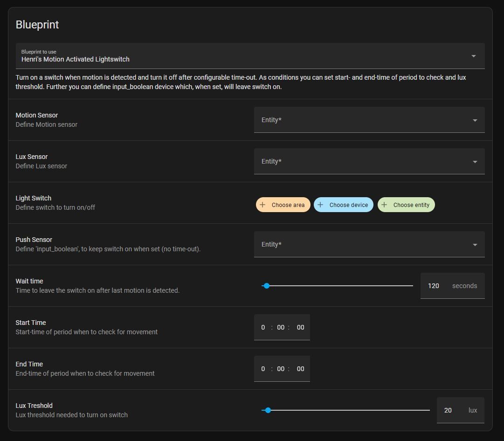The width and height of the screenshot is (504, 441).
Task: Click the far right end of Wait time slider track
Action: (412, 286)
